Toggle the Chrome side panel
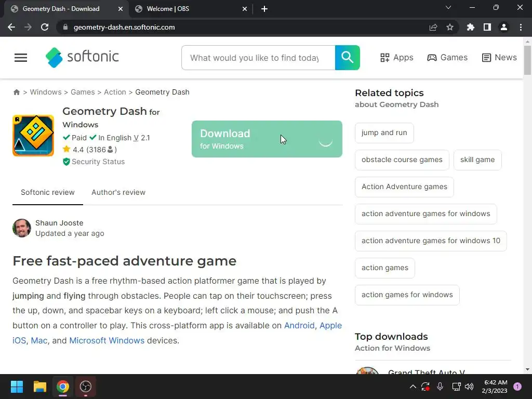 coord(487,27)
